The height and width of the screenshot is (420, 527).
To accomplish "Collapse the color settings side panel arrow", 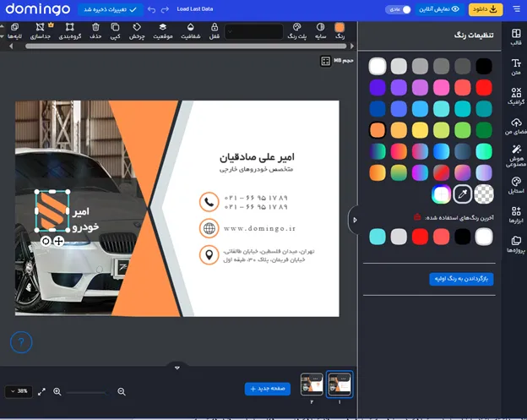I will coord(355,221).
